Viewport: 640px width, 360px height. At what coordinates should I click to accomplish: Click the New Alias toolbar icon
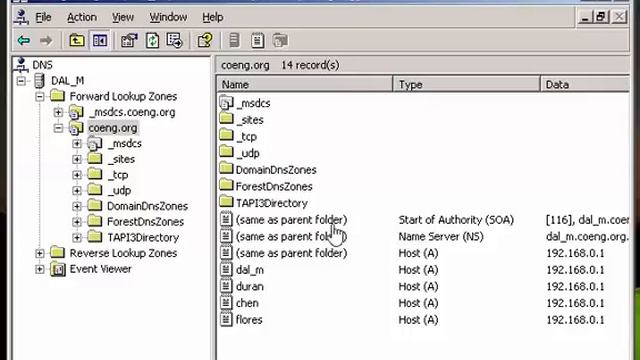258,40
